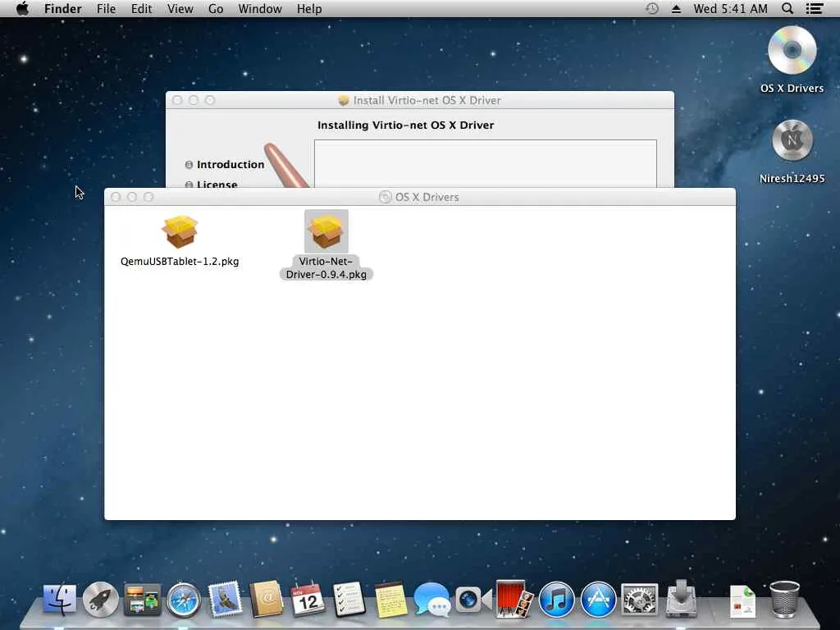Open the Trash from the Dock
This screenshot has width=840, height=630.
point(785,599)
